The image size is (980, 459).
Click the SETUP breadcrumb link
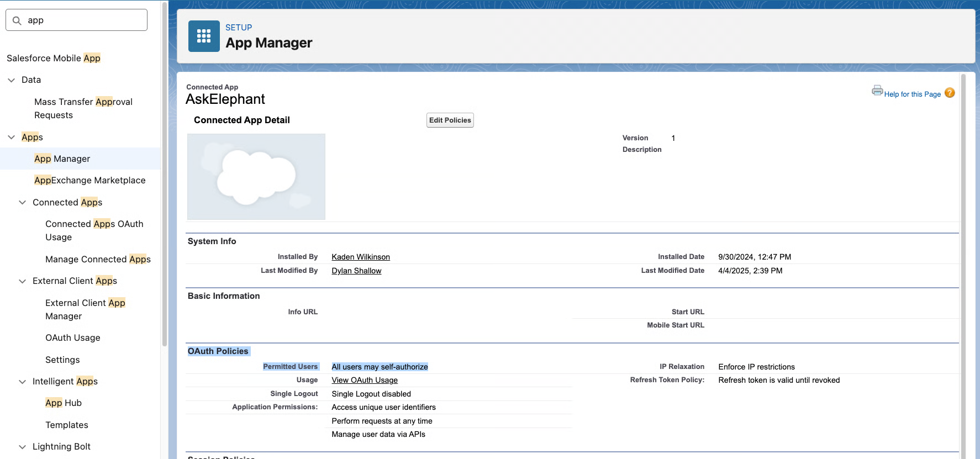pyautogui.click(x=239, y=28)
